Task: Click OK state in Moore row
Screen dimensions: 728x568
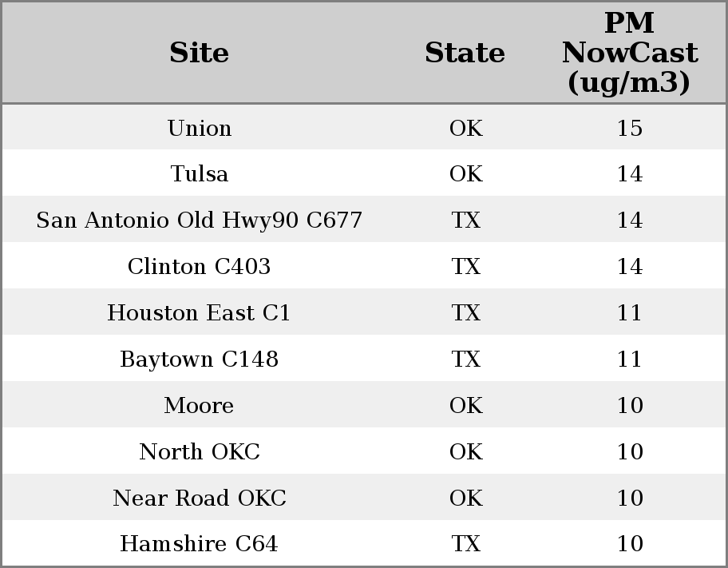Action: 466,405
